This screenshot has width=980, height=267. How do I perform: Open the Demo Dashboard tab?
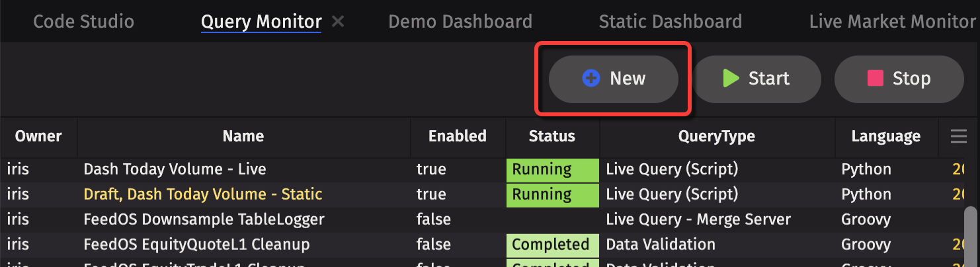[x=460, y=22]
